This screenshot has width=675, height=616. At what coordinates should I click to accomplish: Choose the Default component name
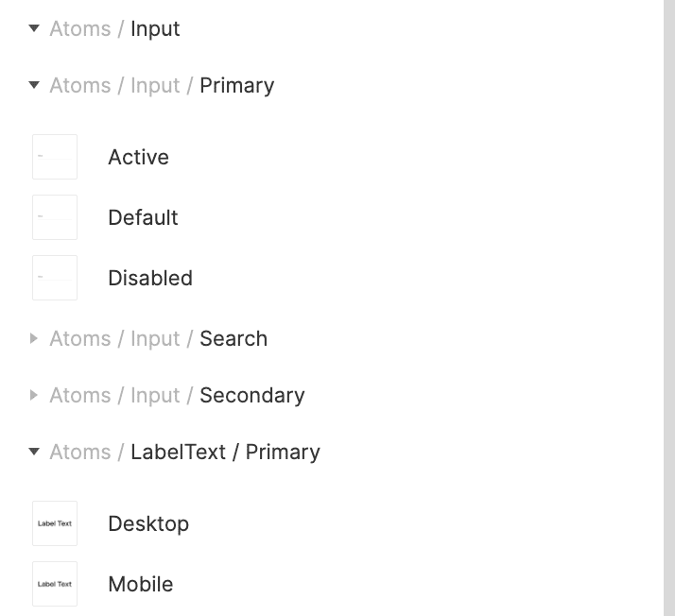pyautogui.click(x=143, y=217)
